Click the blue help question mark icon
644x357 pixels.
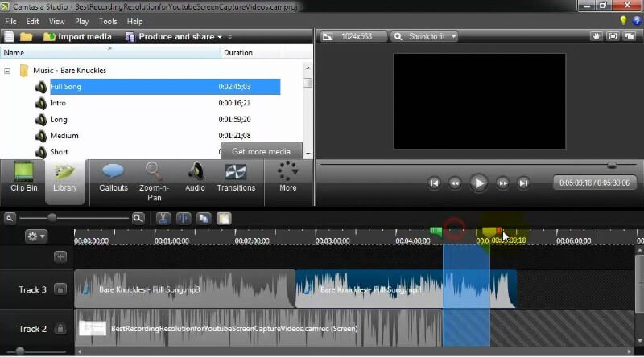pos(637,20)
